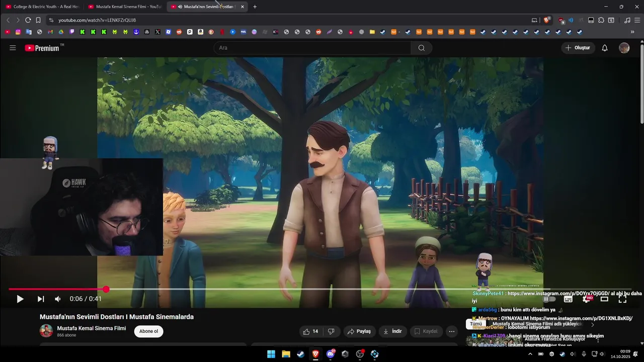Open the Instagram bookmark
The width and height of the screenshot is (644, 362).
click(x=18, y=32)
